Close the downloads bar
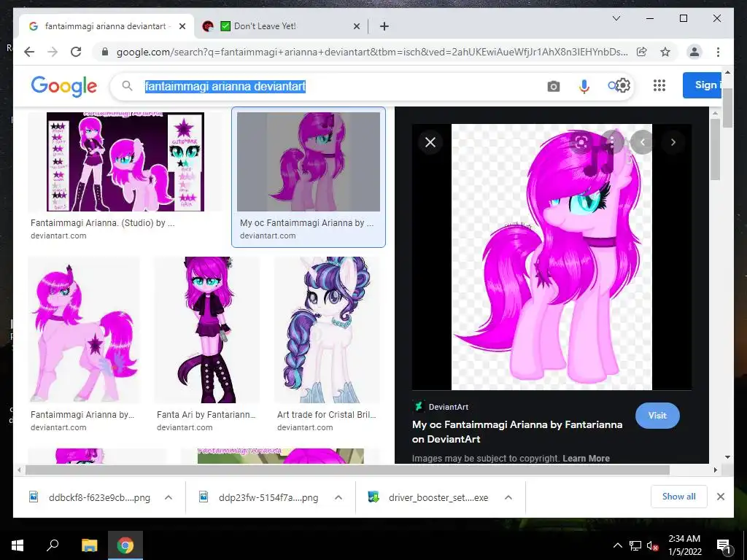Screen dimensions: 747x560 [x=720, y=497]
